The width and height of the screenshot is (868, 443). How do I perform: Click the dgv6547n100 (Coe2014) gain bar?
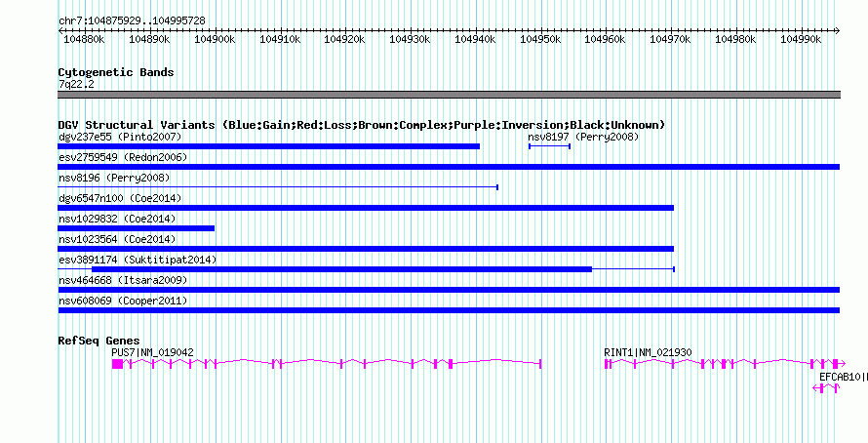366,208
